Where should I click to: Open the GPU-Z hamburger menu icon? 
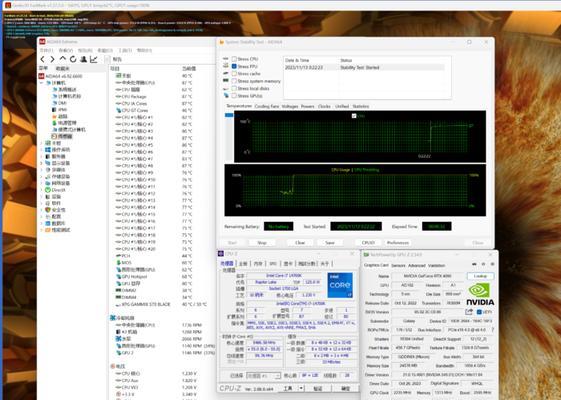[492, 264]
